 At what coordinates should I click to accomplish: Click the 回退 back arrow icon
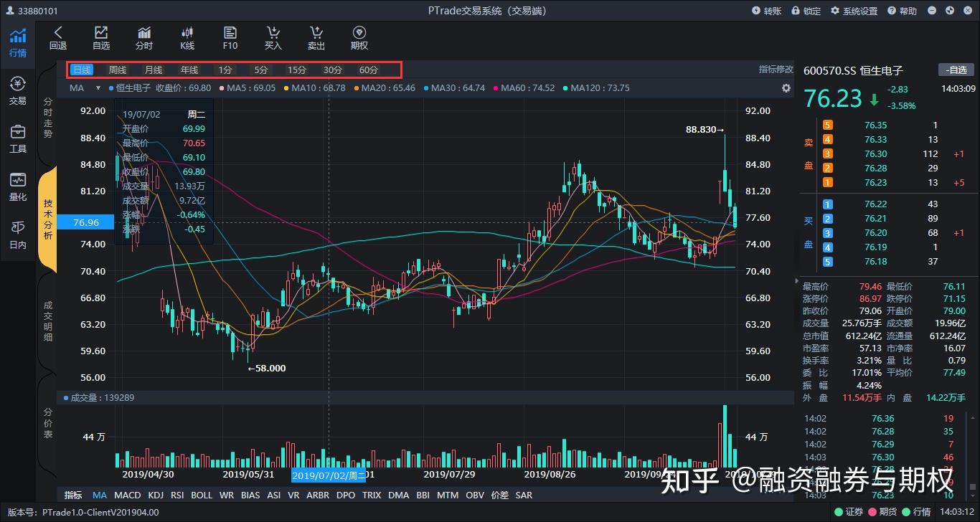(x=58, y=32)
